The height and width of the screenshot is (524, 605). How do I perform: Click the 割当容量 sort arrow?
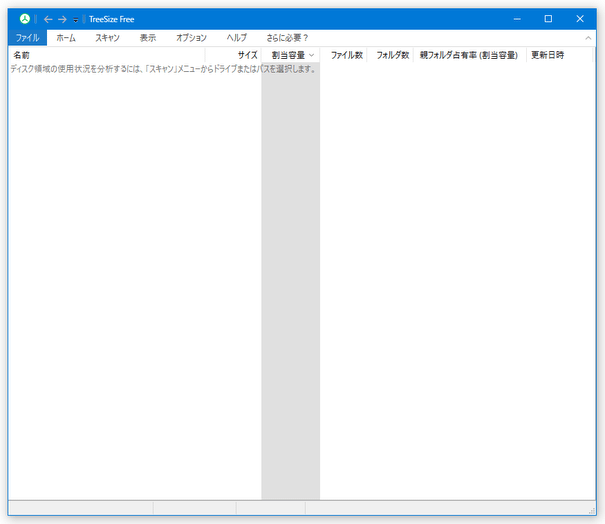pos(312,55)
